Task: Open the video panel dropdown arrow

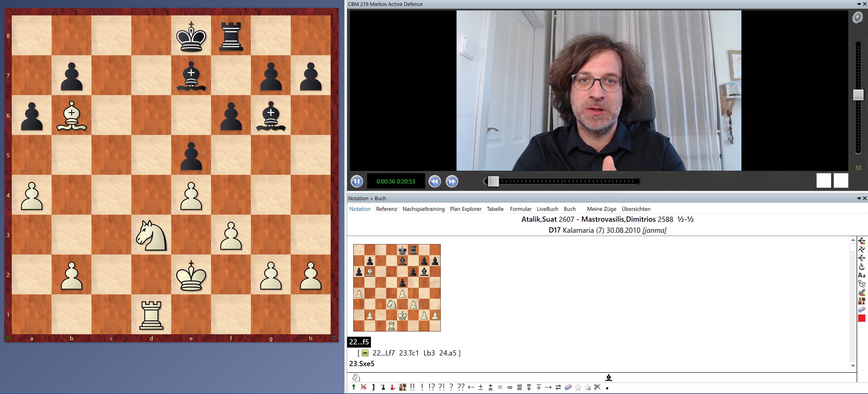Action: tap(859, 4)
